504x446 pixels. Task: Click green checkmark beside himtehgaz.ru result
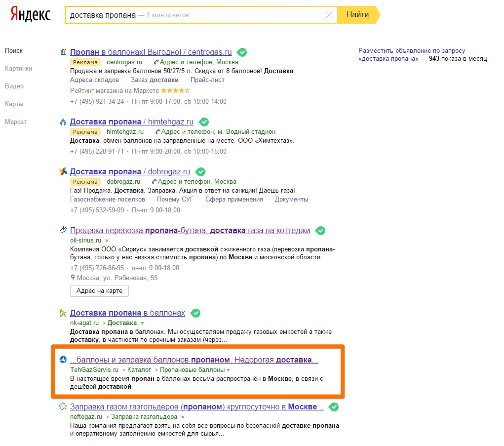pos(204,122)
